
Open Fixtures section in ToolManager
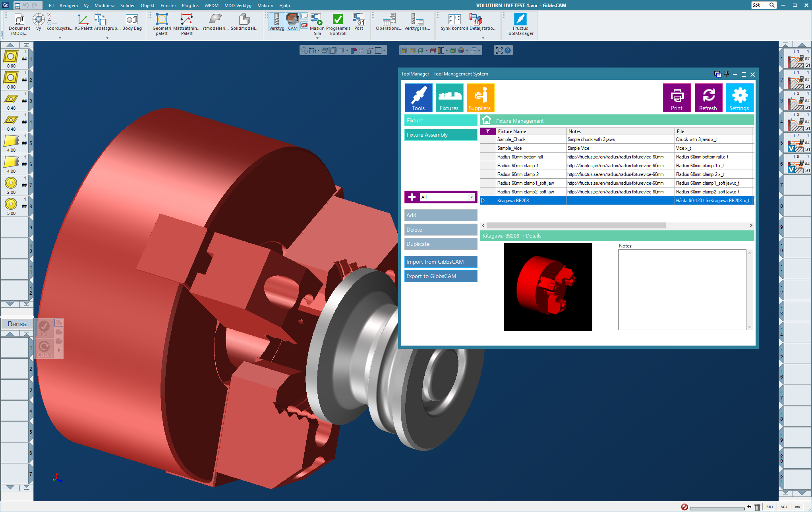tap(449, 98)
